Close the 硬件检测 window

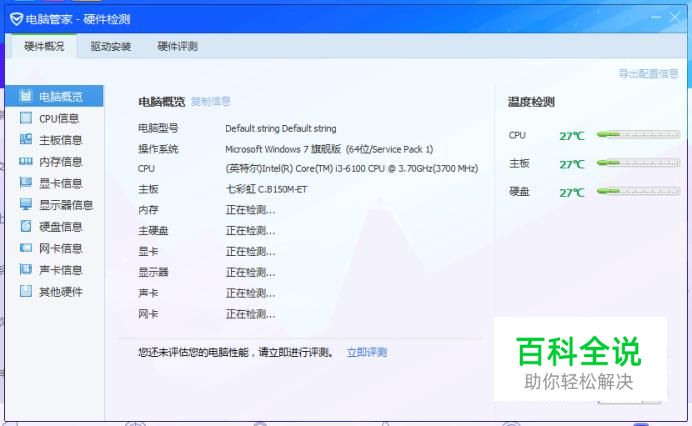675,18
